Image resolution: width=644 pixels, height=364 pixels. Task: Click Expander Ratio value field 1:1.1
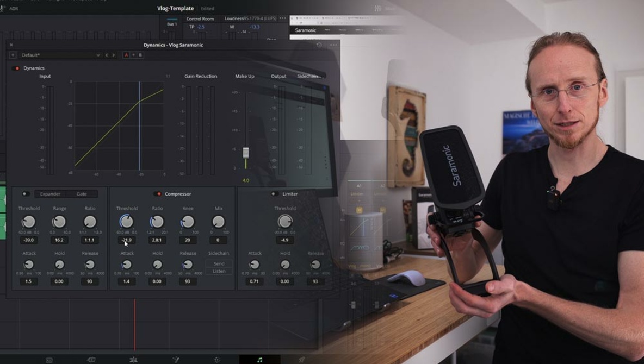90,240
